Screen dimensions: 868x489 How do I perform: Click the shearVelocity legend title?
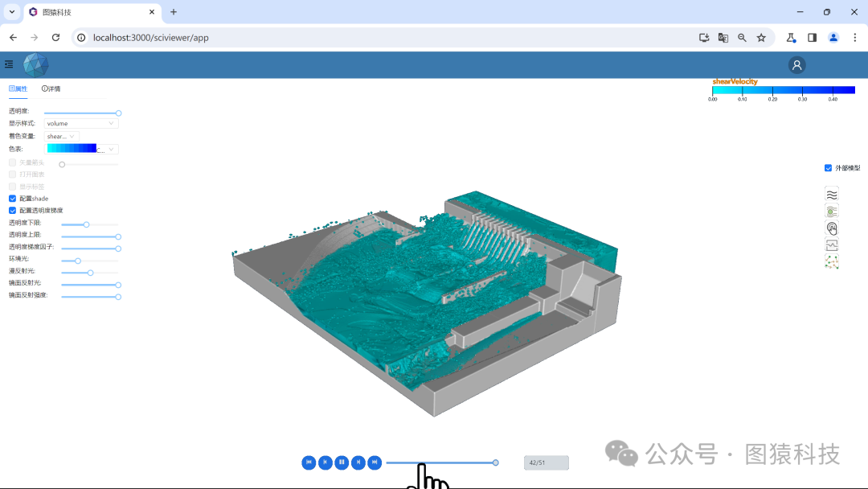point(735,81)
